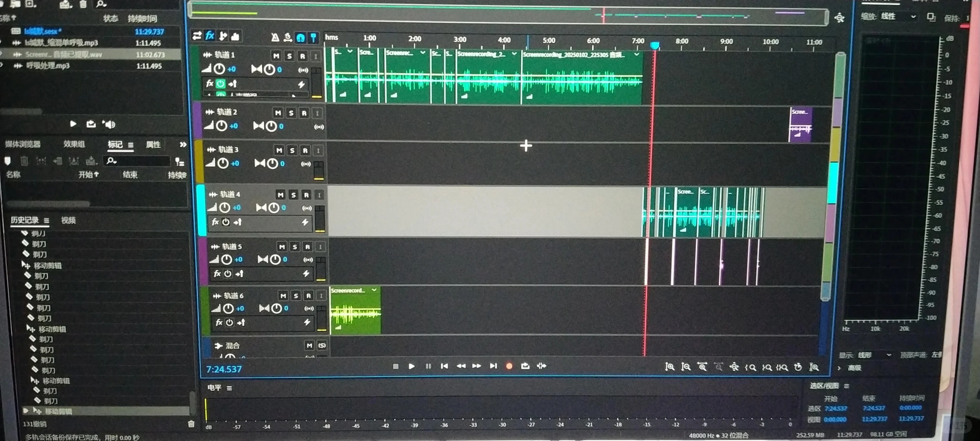980x441 pixels.
Task: Solo Track 1 (轨道 1)
Action: click(289, 56)
